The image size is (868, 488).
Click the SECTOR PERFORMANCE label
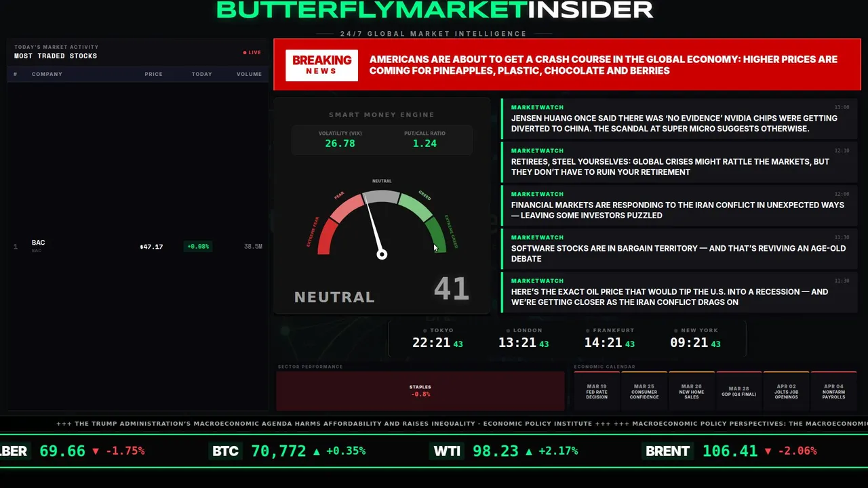pos(310,367)
